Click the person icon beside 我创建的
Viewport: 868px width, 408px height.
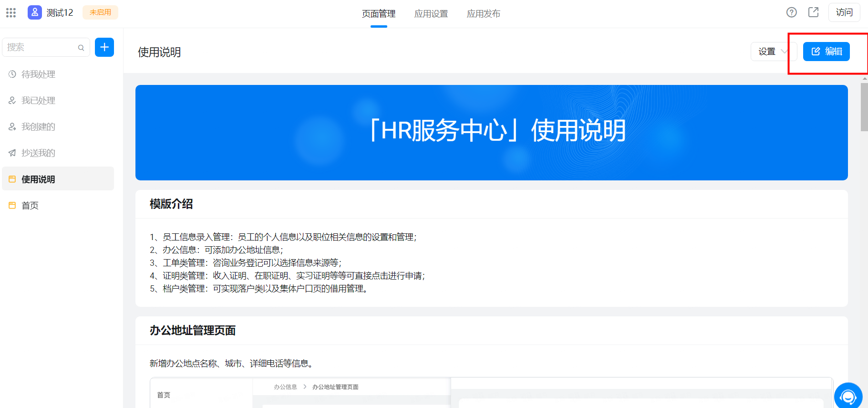pyautogui.click(x=12, y=126)
